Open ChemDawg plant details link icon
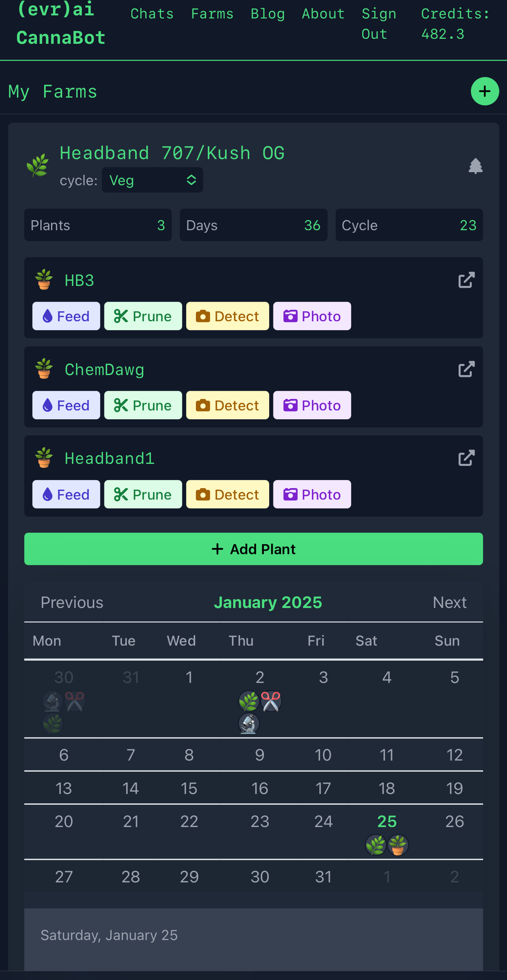 point(466,369)
